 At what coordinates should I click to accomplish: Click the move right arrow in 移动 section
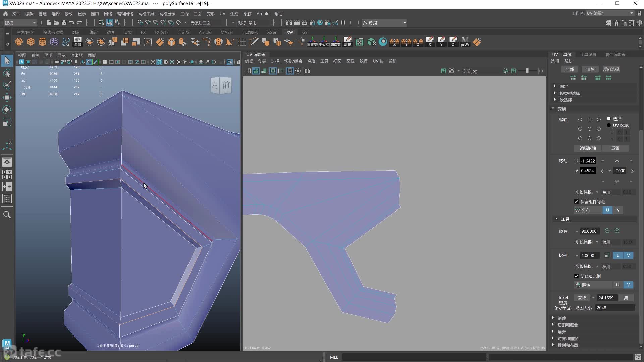[x=632, y=171]
